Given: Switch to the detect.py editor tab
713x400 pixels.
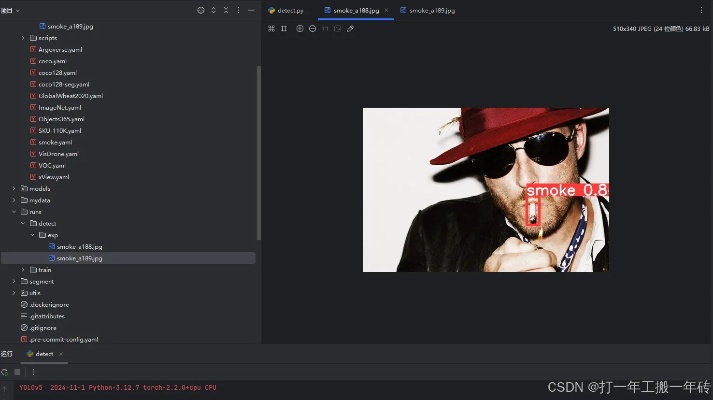Looking at the screenshot, I should (x=286, y=10).
